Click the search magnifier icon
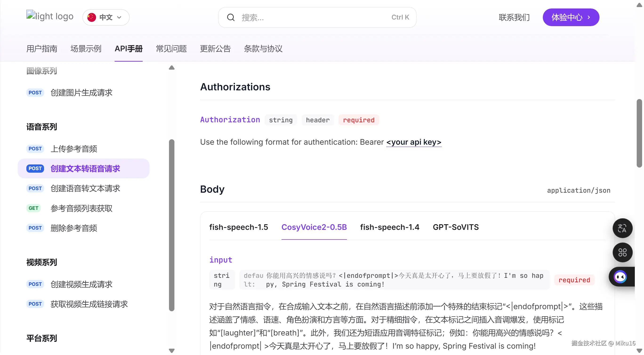Image resolution: width=644 pixels, height=355 pixels. click(230, 17)
